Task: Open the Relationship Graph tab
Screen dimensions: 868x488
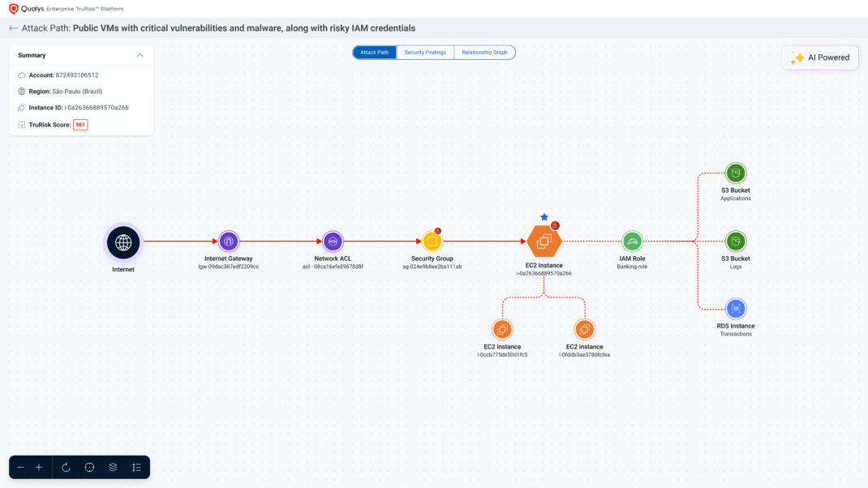Action: click(485, 51)
